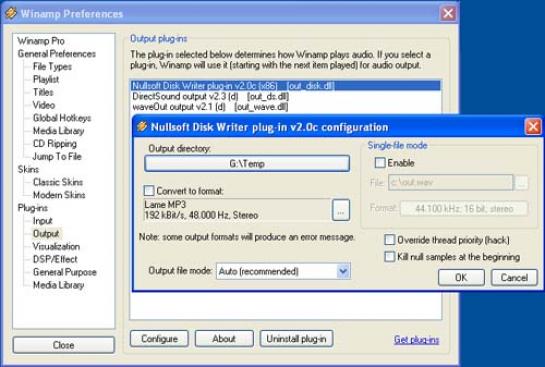Image resolution: width=545 pixels, height=367 pixels.
Task: Click the browse button next to out.wav file
Action: (x=521, y=182)
